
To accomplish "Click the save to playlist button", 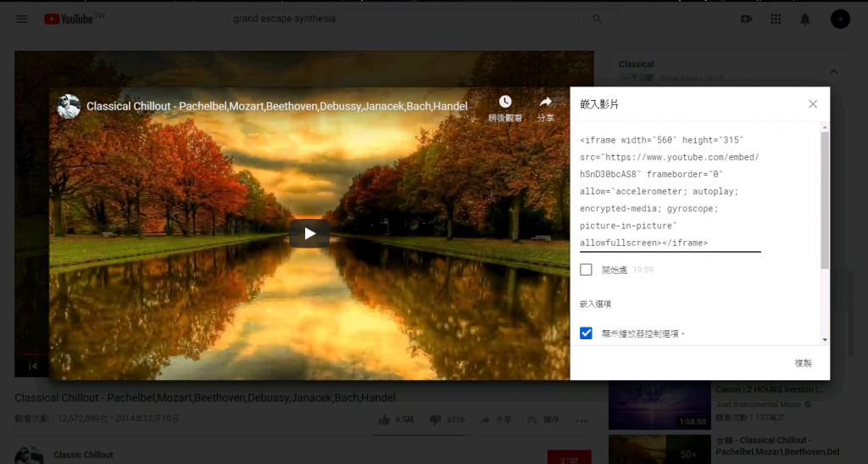I will [x=543, y=420].
